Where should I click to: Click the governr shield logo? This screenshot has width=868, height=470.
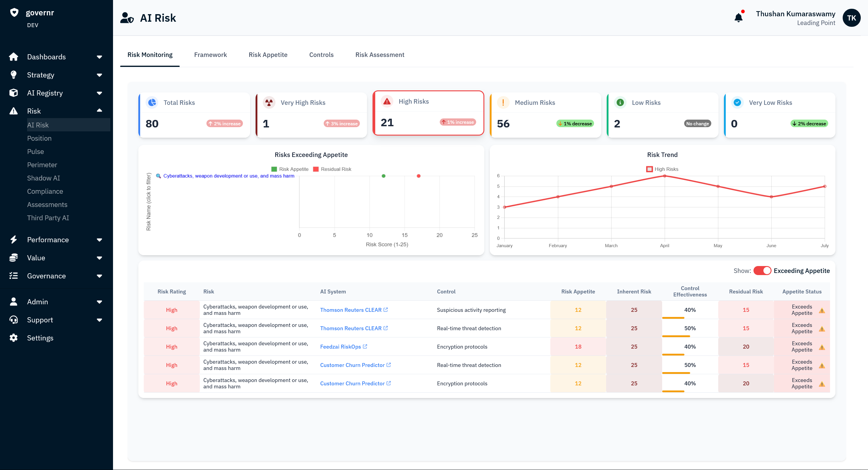point(14,12)
